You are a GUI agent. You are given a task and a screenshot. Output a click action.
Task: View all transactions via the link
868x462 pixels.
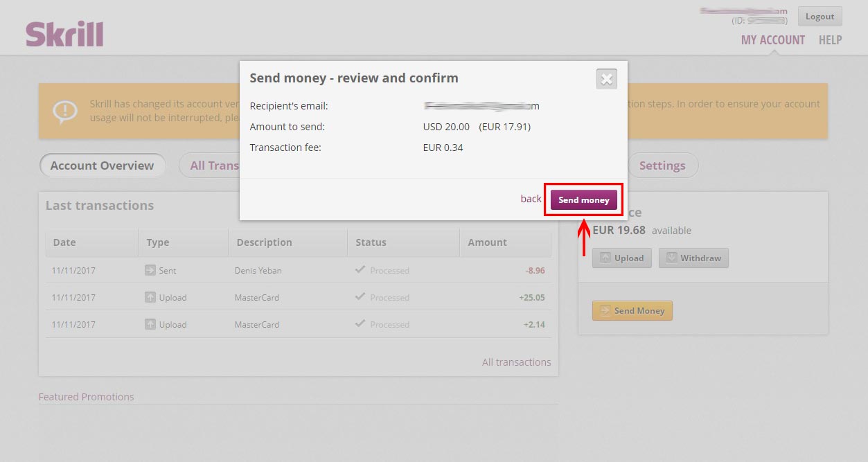click(x=516, y=362)
